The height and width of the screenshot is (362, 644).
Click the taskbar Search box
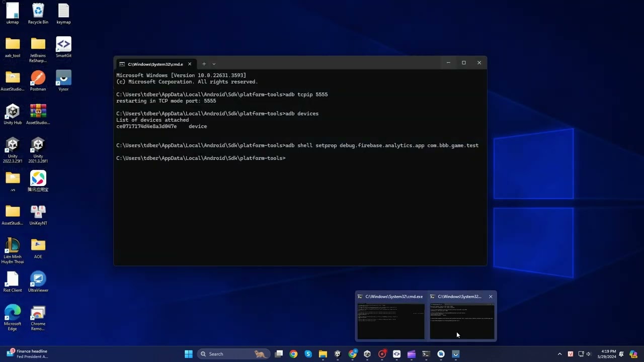click(233, 354)
